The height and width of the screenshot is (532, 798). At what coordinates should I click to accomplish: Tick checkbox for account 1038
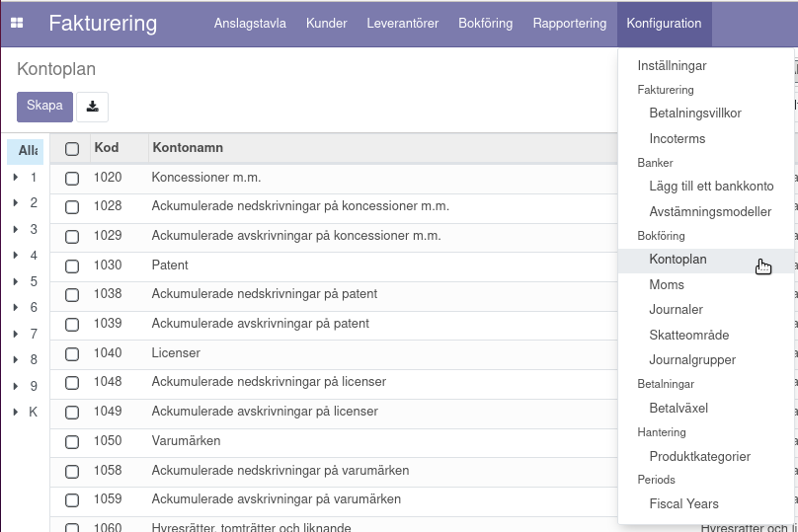click(x=72, y=295)
